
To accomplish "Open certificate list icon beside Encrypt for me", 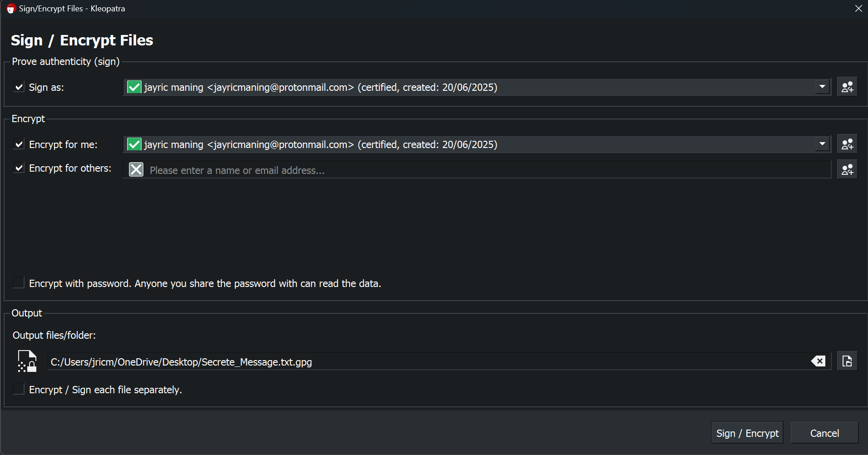I will 847,144.
